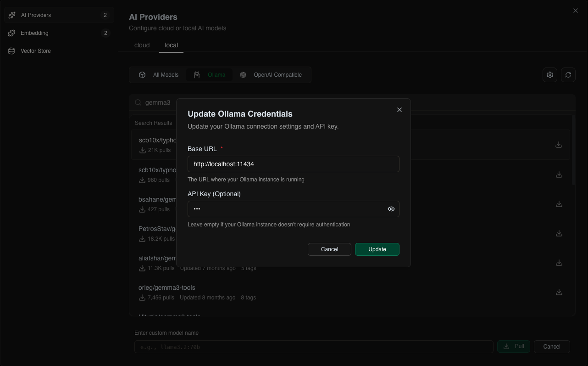Download the aliafshar model
The width and height of the screenshot is (588, 366).
click(x=559, y=263)
